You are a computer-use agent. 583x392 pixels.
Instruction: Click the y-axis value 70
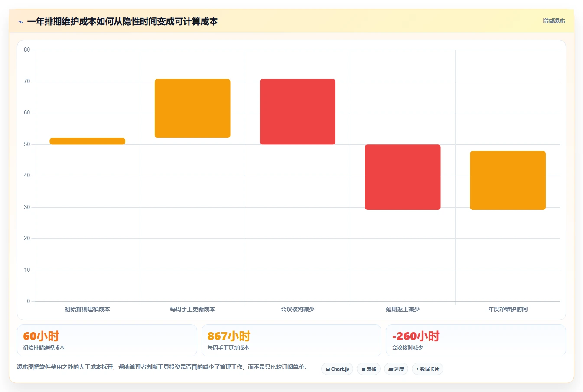click(x=27, y=82)
